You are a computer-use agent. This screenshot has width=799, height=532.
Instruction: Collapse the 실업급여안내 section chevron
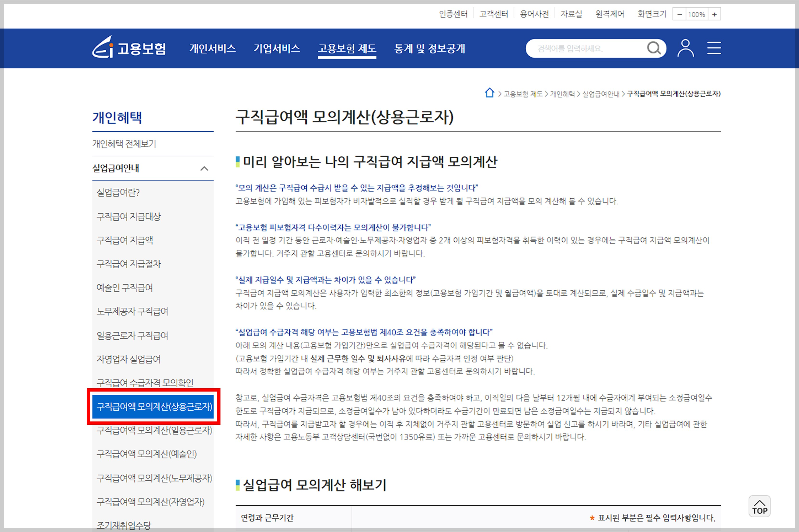tap(204, 168)
